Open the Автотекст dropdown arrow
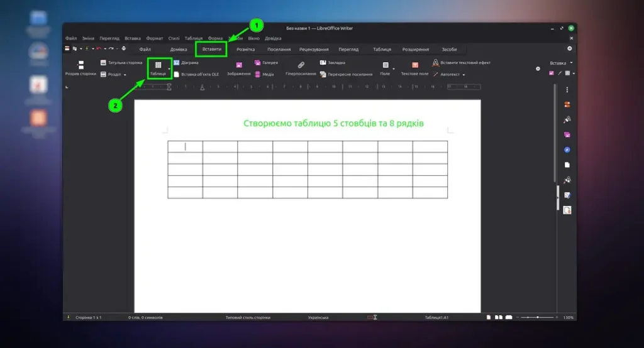 pos(464,75)
